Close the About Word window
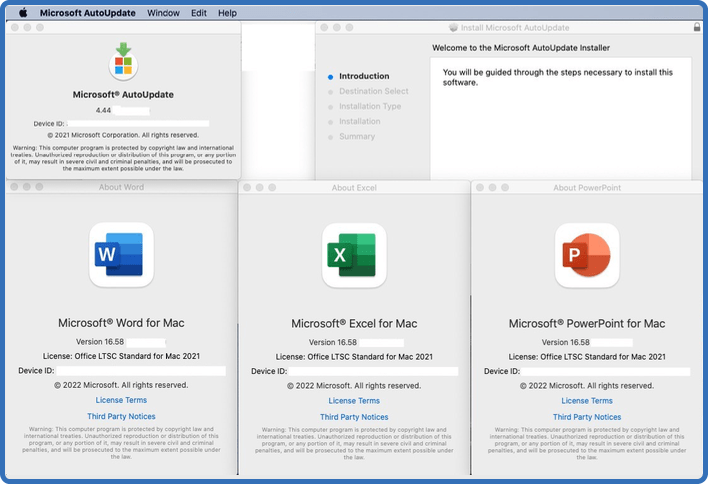708x484 pixels. point(14,186)
